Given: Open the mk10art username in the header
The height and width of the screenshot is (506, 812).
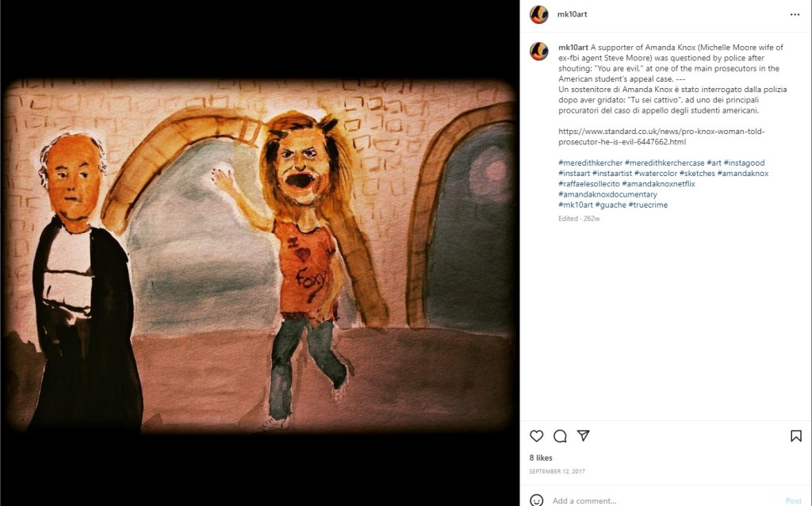Looking at the screenshot, I should coord(572,14).
